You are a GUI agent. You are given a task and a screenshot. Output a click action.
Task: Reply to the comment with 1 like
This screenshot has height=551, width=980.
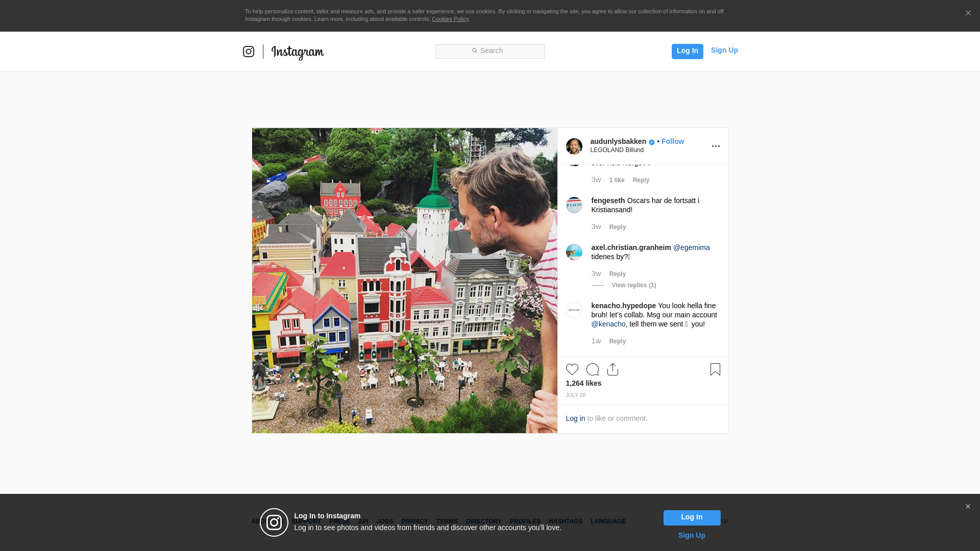coord(641,180)
